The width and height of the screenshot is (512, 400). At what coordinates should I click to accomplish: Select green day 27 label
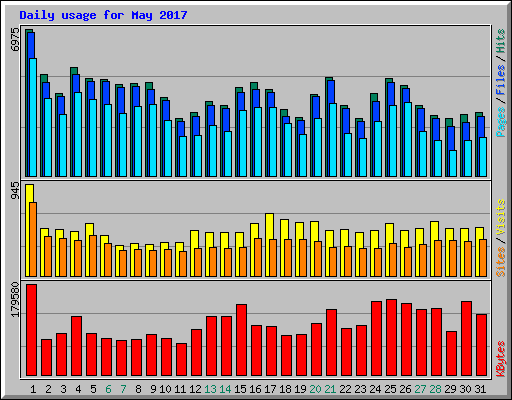tap(420, 389)
